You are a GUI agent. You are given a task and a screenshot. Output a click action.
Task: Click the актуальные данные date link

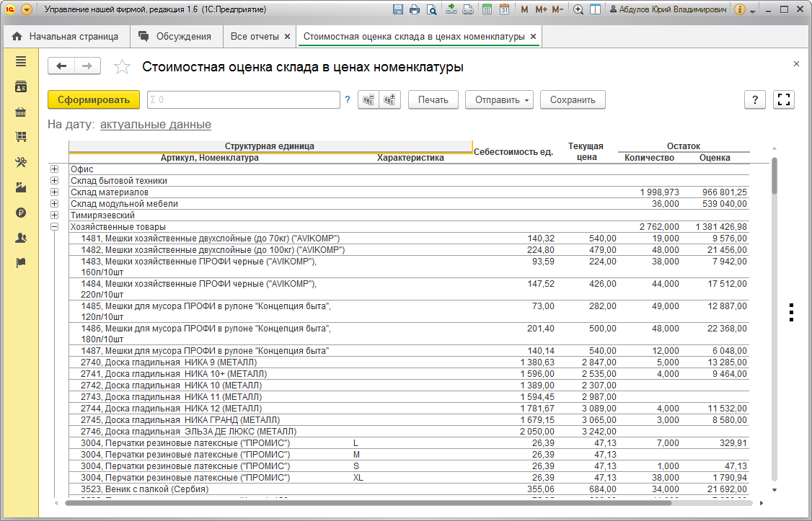click(155, 125)
